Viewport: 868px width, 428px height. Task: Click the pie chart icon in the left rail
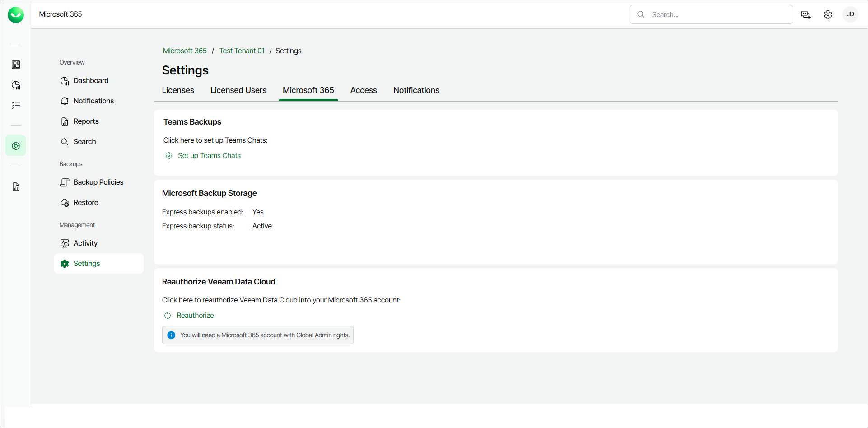point(16,85)
